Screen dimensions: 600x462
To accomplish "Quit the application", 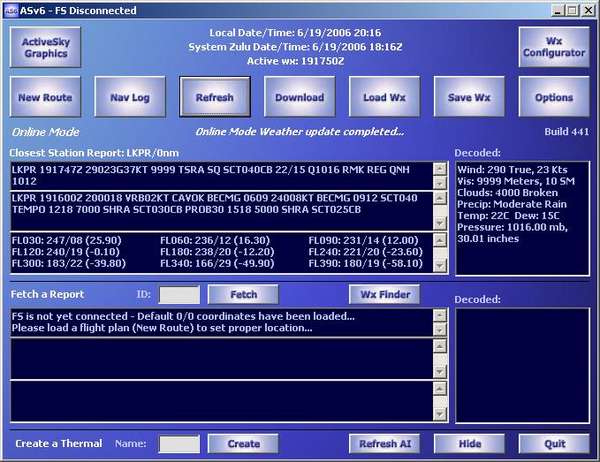I will click(554, 444).
